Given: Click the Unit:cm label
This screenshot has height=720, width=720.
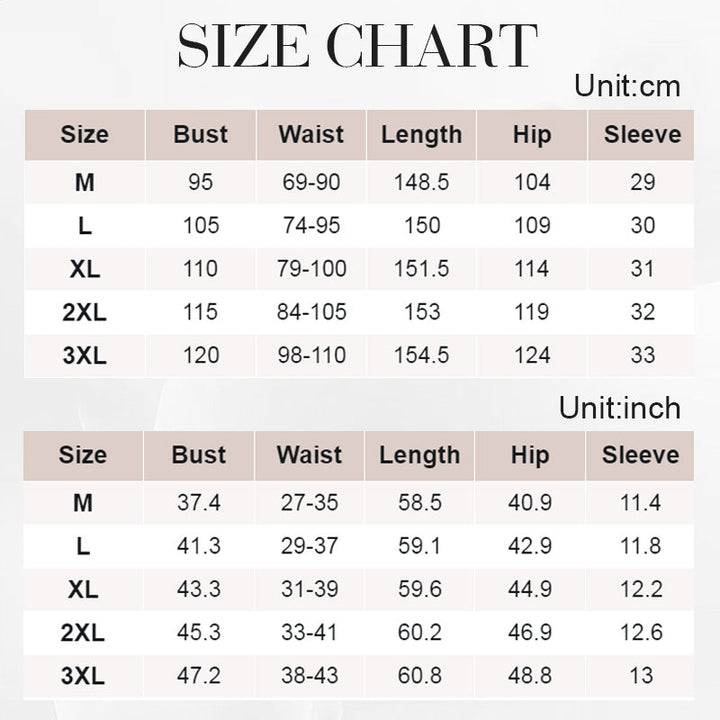Looking at the screenshot, I should [x=627, y=86].
